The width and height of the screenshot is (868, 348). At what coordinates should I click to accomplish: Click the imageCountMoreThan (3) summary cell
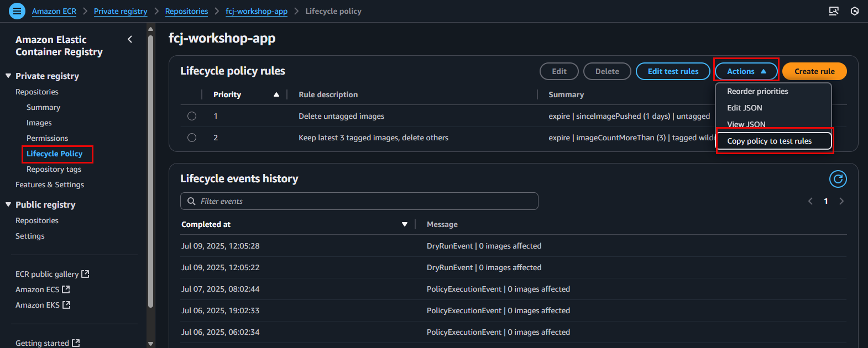(x=631, y=138)
